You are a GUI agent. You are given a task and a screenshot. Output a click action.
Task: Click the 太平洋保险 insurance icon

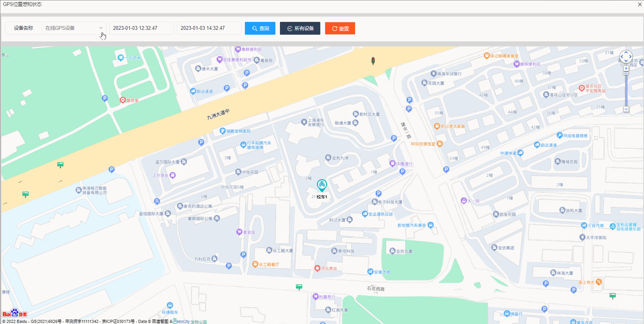[x=583, y=238]
